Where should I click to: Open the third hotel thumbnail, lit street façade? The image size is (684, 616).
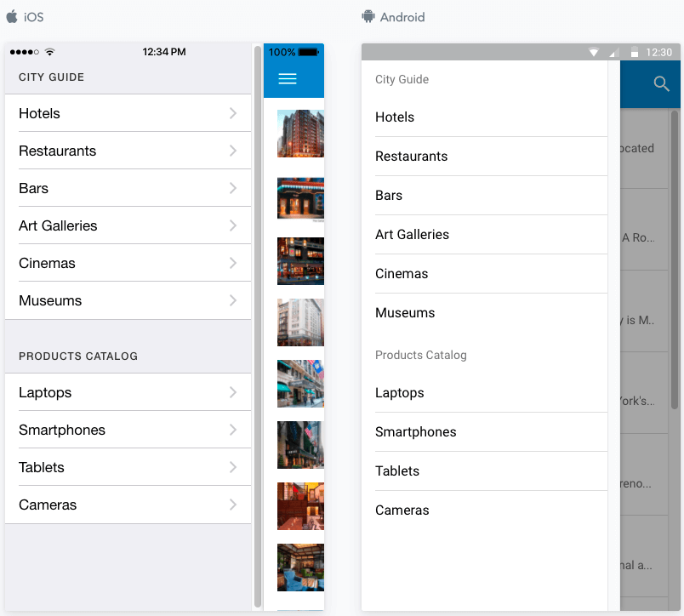pyautogui.click(x=300, y=261)
